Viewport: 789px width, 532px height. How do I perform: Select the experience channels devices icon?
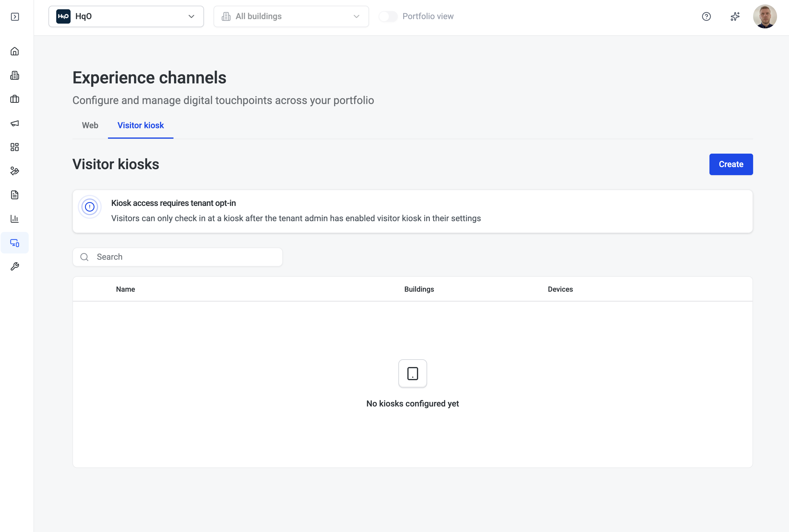(15, 243)
